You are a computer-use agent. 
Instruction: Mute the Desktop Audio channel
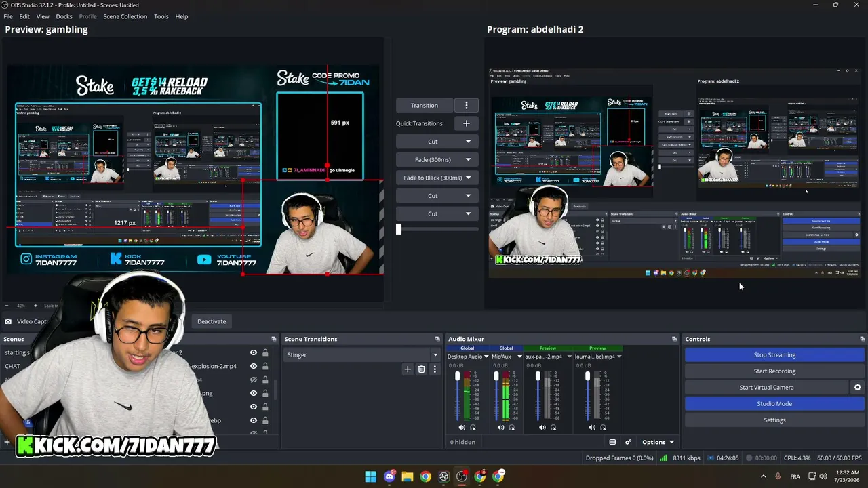click(462, 428)
